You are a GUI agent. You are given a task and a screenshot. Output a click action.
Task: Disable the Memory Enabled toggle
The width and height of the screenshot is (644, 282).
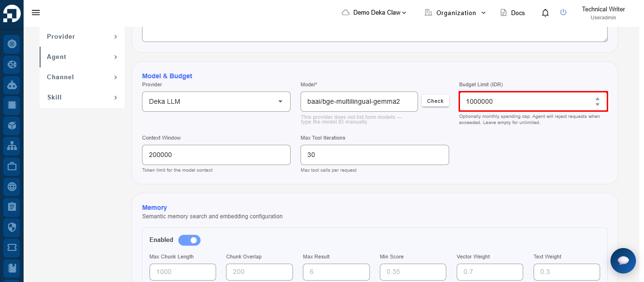coord(189,240)
